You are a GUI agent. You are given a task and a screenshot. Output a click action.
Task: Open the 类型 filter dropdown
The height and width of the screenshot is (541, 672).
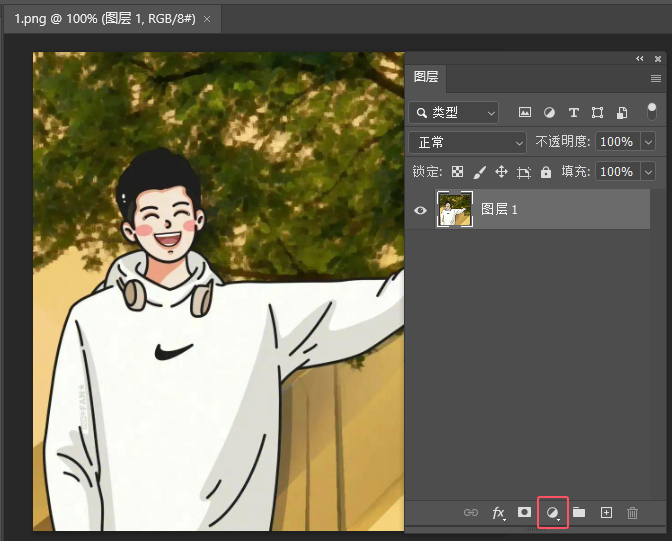coord(453,113)
